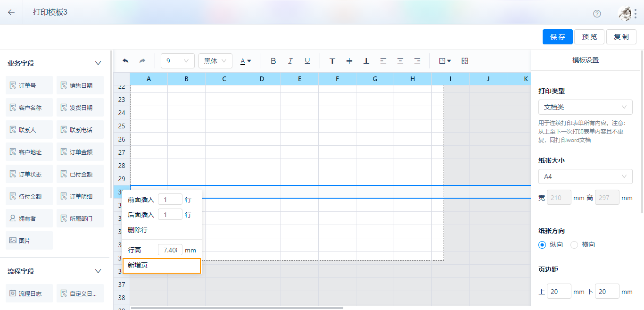This screenshot has height=310, width=644.
Task: Insert the 客户名称 field
Action: click(29, 108)
